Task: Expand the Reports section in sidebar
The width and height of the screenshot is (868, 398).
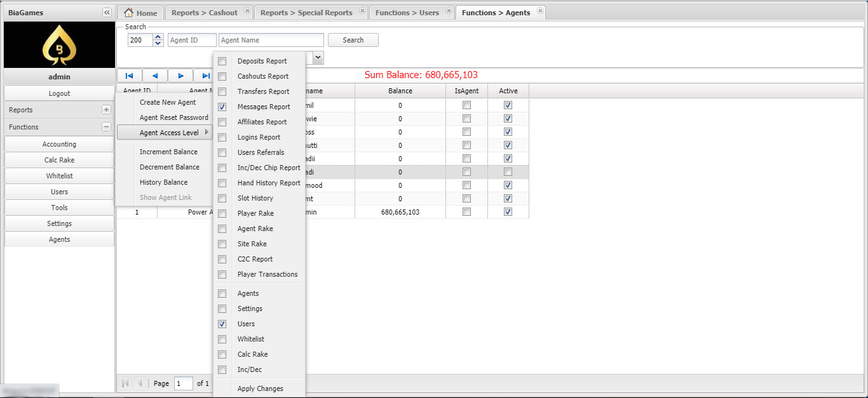Action: pos(106,110)
